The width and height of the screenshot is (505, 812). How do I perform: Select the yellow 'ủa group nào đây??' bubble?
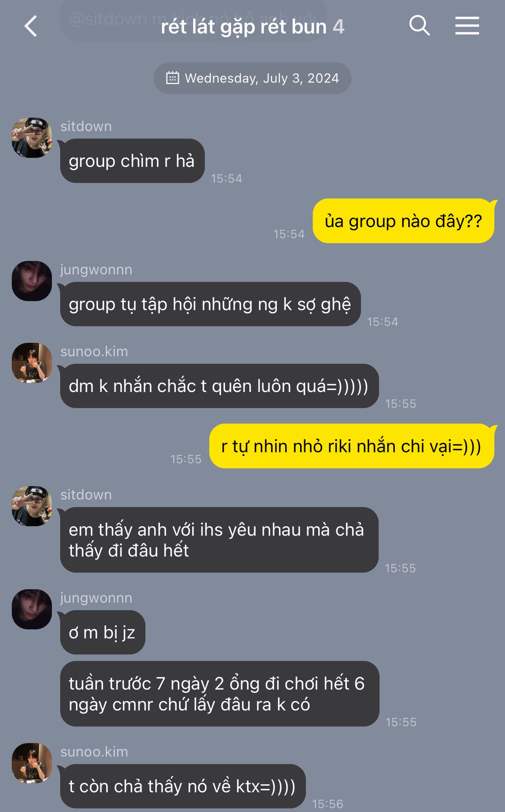[403, 221]
